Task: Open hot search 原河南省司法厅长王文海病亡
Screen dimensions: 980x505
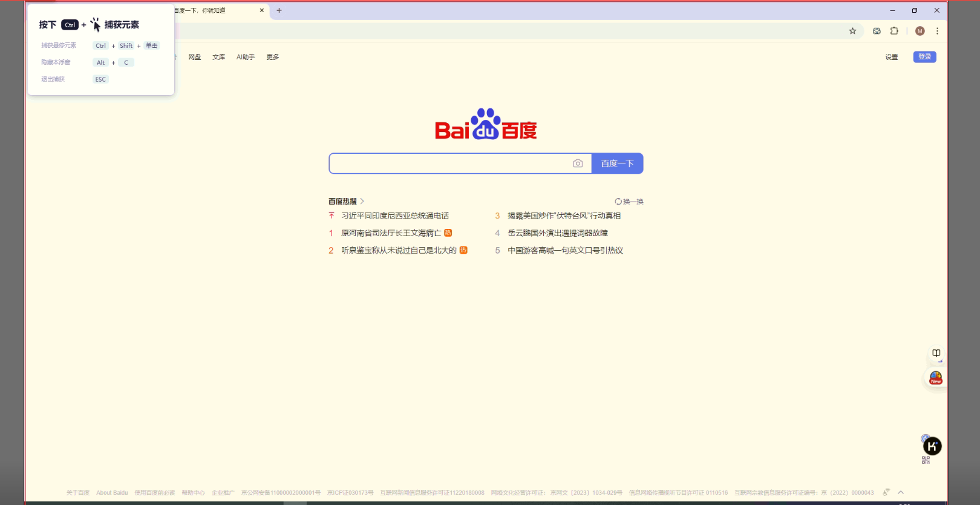Action: 391,233
